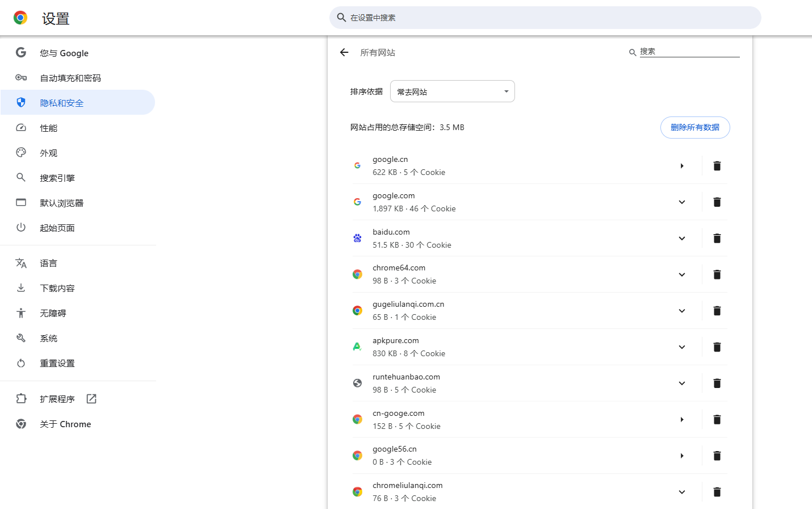The image size is (812, 509).
Task: Click the runtehuanbao.com globe favicon
Action: [x=357, y=383]
